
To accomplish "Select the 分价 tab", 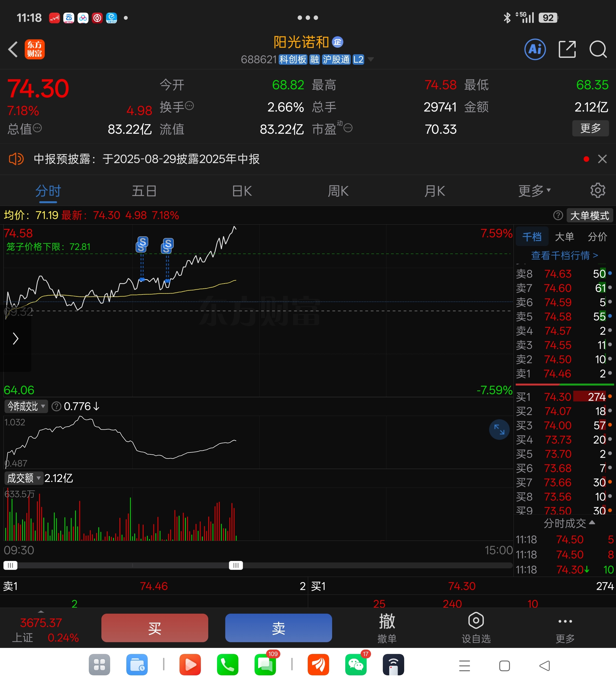I will pos(597,236).
